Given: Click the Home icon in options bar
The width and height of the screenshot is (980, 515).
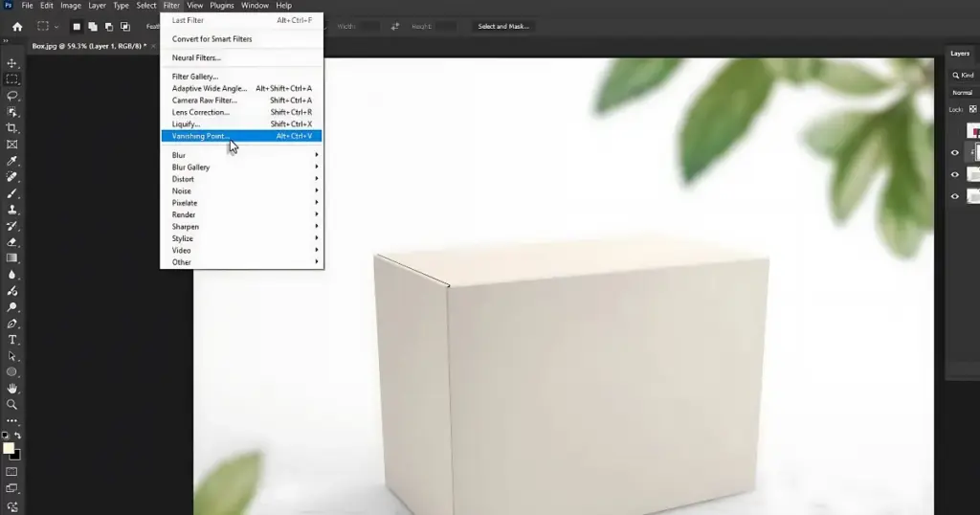Looking at the screenshot, I should 17,27.
